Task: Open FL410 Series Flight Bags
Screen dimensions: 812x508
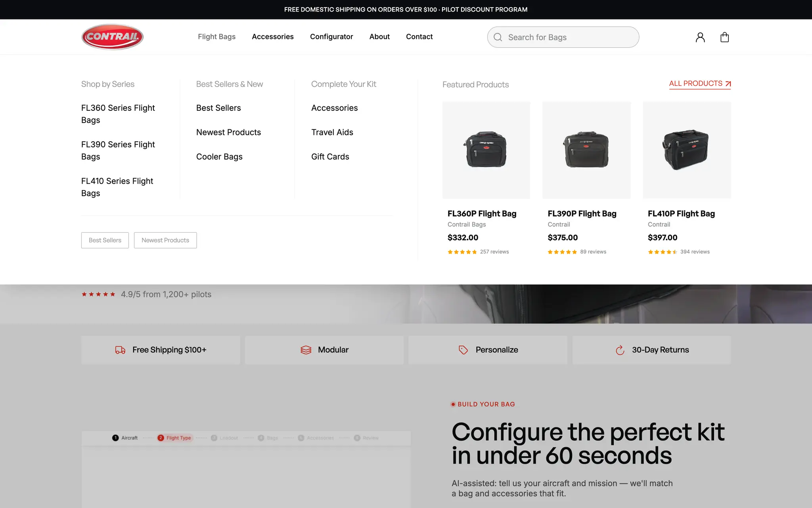Action: tap(117, 187)
